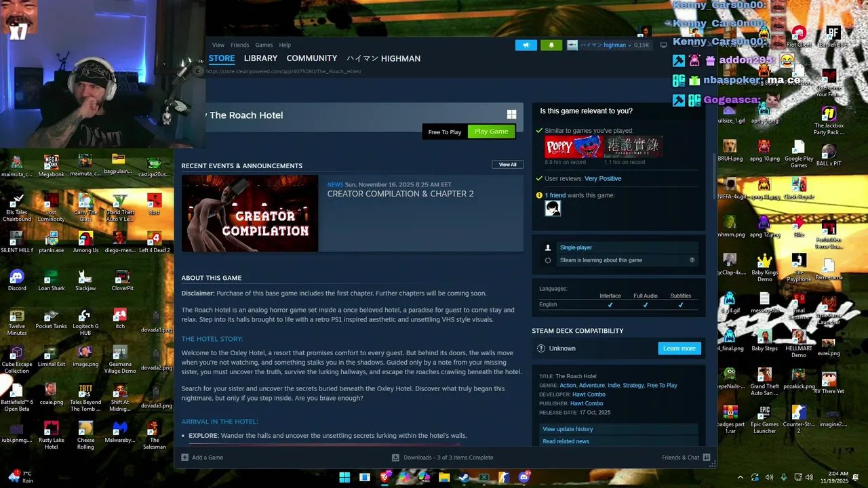The height and width of the screenshot is (488, 868).
Task: Open the Steam Games menu
Action: [264, 45]
